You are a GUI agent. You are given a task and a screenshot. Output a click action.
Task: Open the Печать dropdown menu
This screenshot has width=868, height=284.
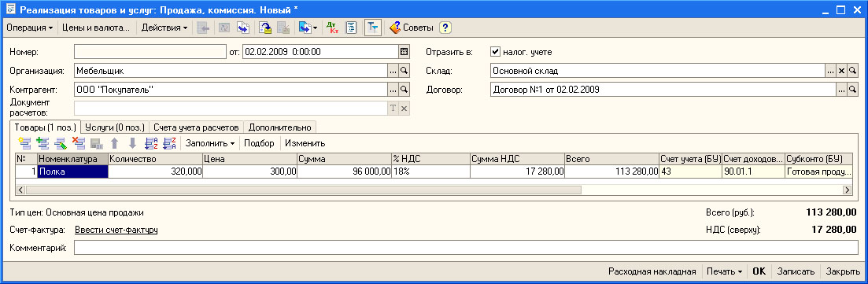click(x=723, y=271)
